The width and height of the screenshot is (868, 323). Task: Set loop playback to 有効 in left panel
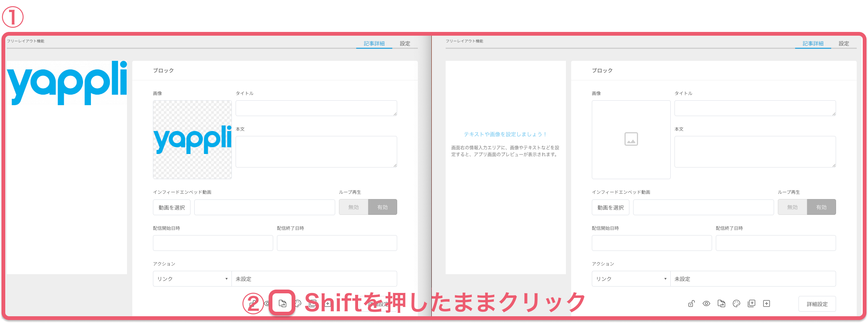pyautogui.click(x=383, y=207)
